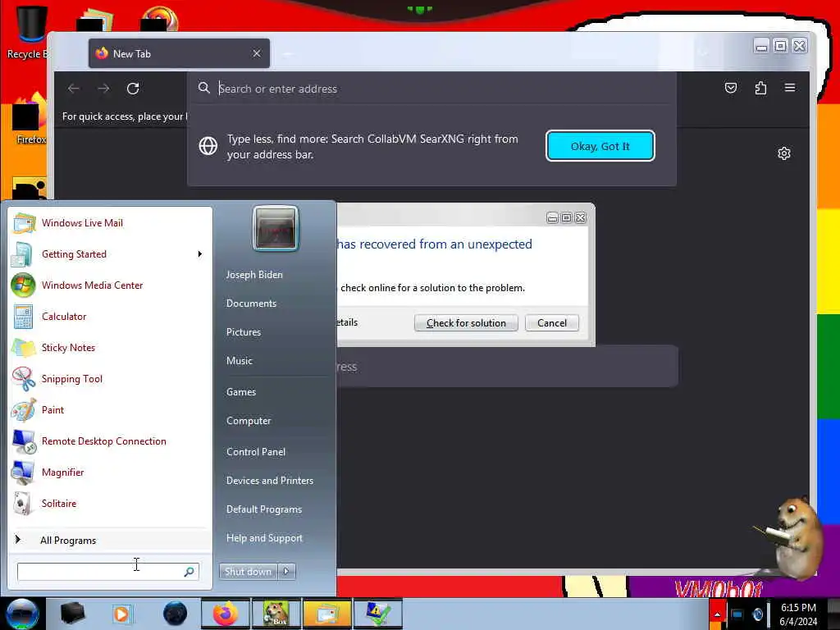Click the search magnifier icon in Start menu
The width and height of the screenshot is (840, 630).
click(x=189, y=572)
